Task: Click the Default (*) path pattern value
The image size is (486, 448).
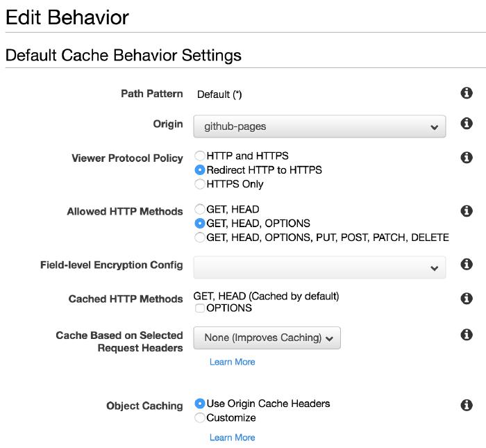Action: click(219, 94)
